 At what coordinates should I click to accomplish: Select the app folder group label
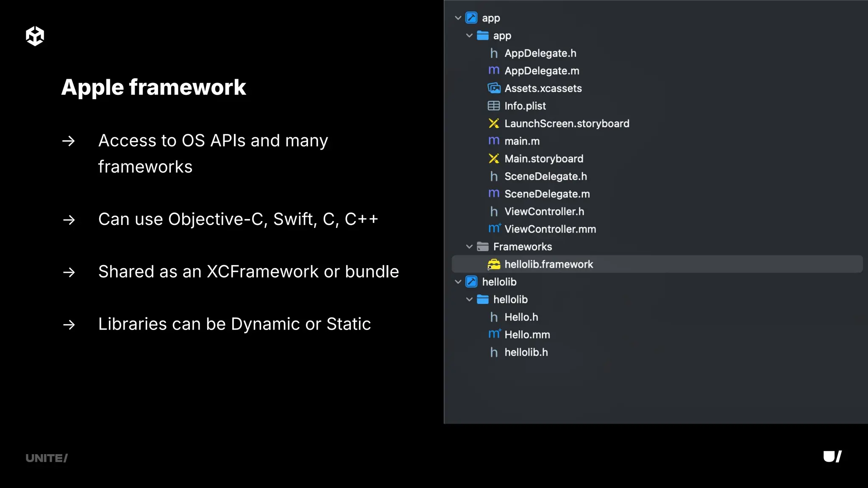502,36
